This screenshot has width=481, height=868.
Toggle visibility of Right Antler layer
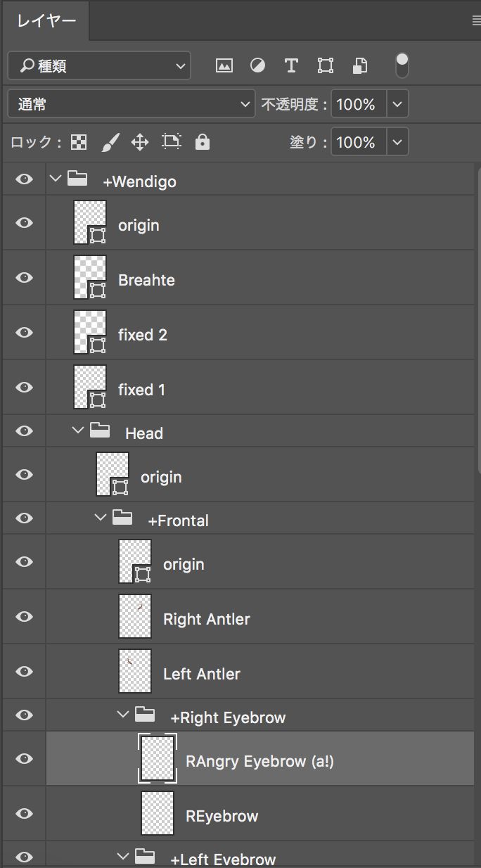coord(23,616)
